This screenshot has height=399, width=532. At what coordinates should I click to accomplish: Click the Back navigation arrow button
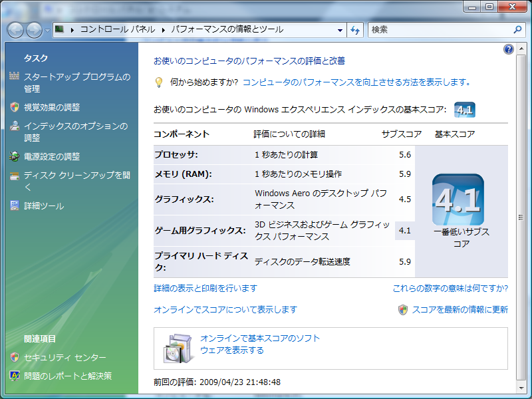point(15,30)
